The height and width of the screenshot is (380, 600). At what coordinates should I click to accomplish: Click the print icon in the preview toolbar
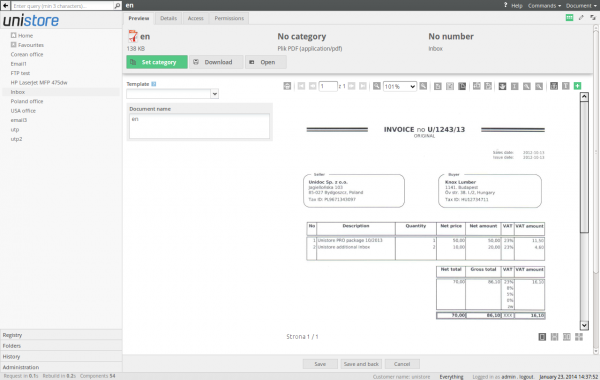click(x=287, y=86)
